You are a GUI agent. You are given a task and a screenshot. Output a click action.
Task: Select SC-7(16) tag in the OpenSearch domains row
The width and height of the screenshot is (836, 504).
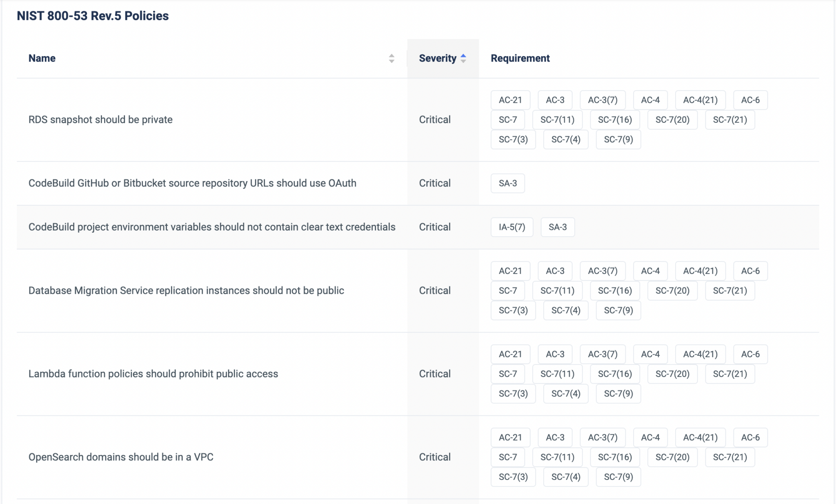click(615, 457)
